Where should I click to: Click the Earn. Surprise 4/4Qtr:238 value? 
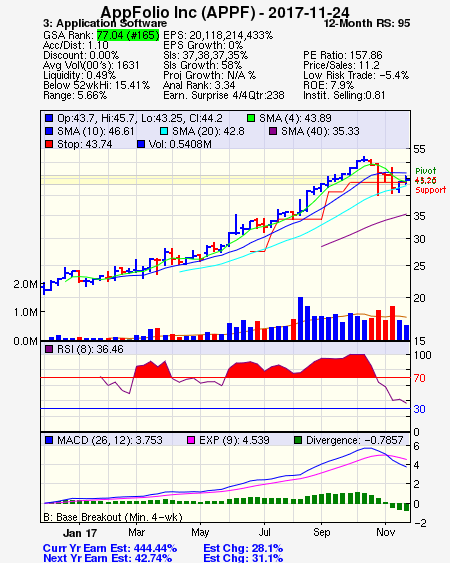(x=224, y=96)
